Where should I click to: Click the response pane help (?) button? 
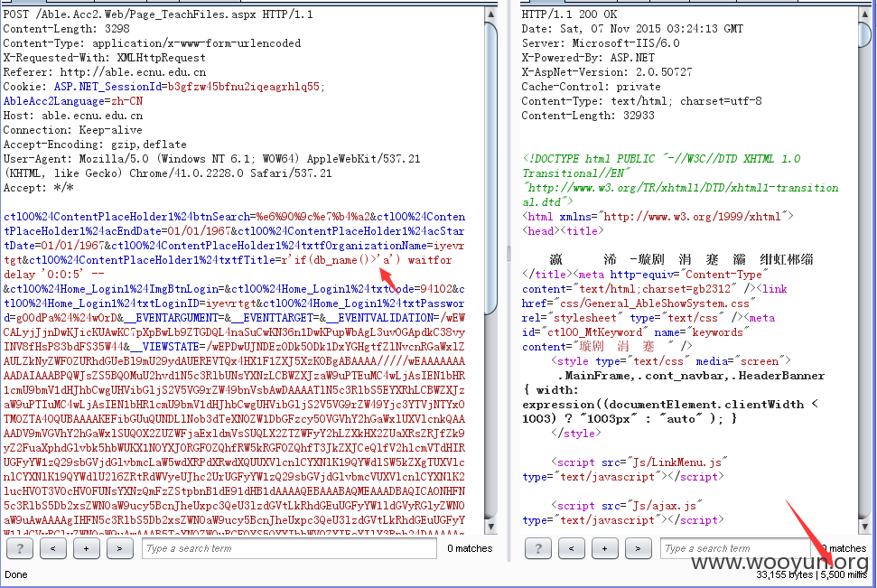[538, 548]
